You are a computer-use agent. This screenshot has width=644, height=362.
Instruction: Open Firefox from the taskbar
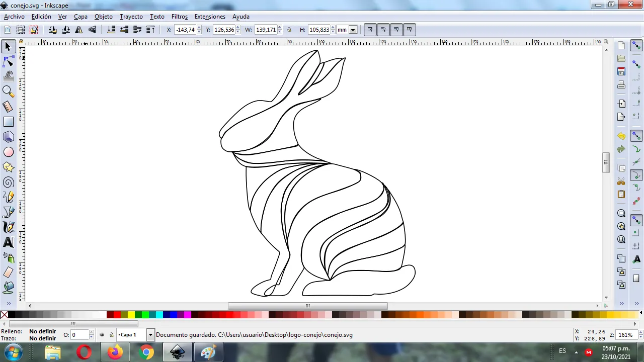pos(115,352)
